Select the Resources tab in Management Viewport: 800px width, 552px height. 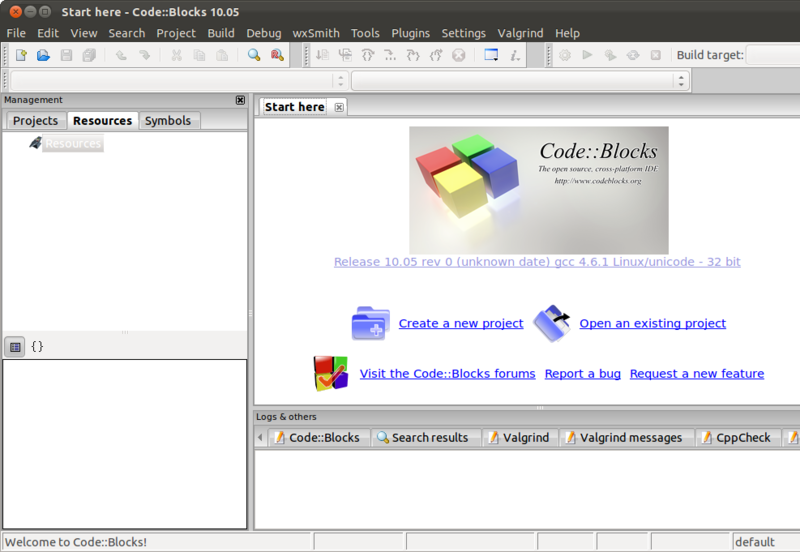[103, 121]
